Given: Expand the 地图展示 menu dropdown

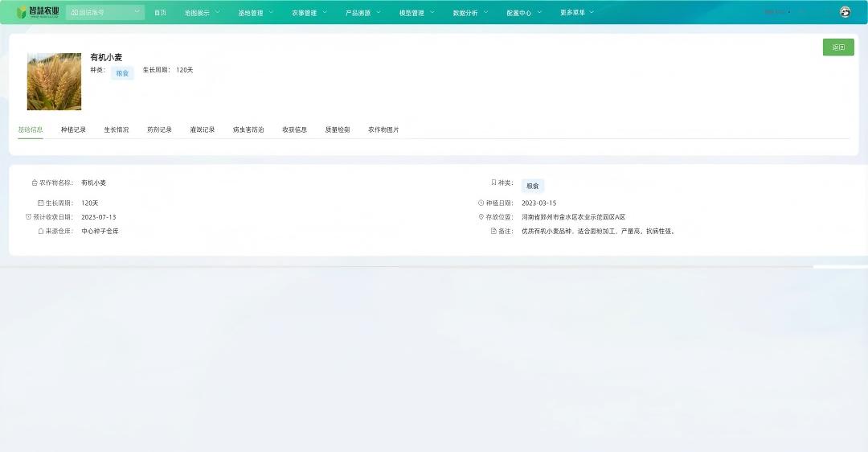Looking at the screenshot, I should tap(201, 13).
